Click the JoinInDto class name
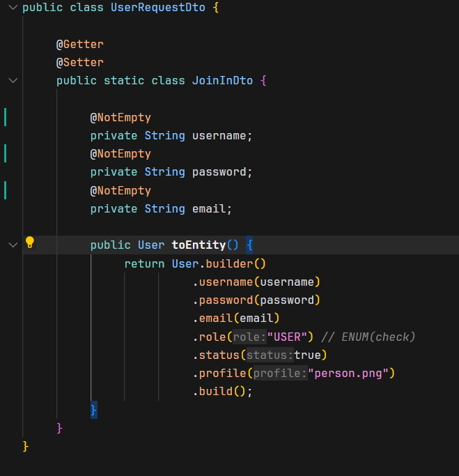Viewport: 459px width, 476px height. point(222,81)
